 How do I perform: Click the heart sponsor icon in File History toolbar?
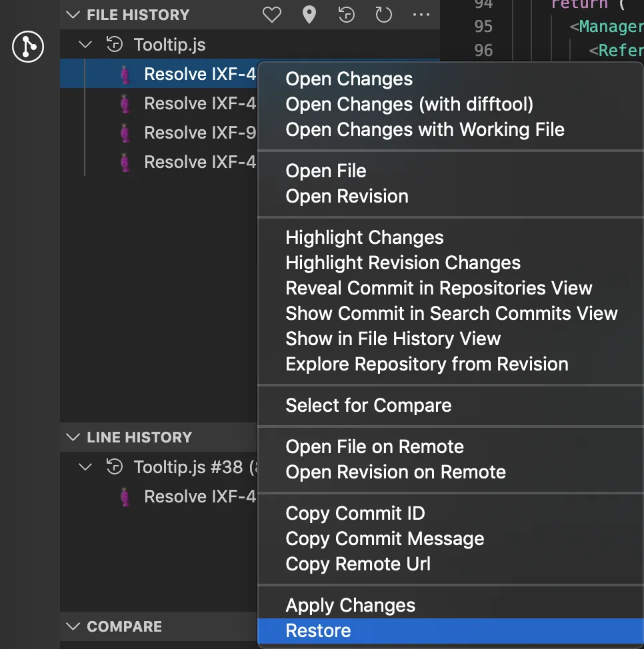(271, 15)
